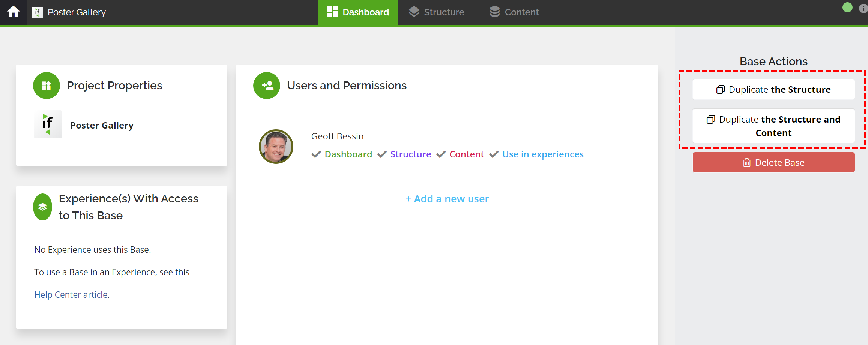
Task: Switch to the Structure tab
Action: point(436,12)
